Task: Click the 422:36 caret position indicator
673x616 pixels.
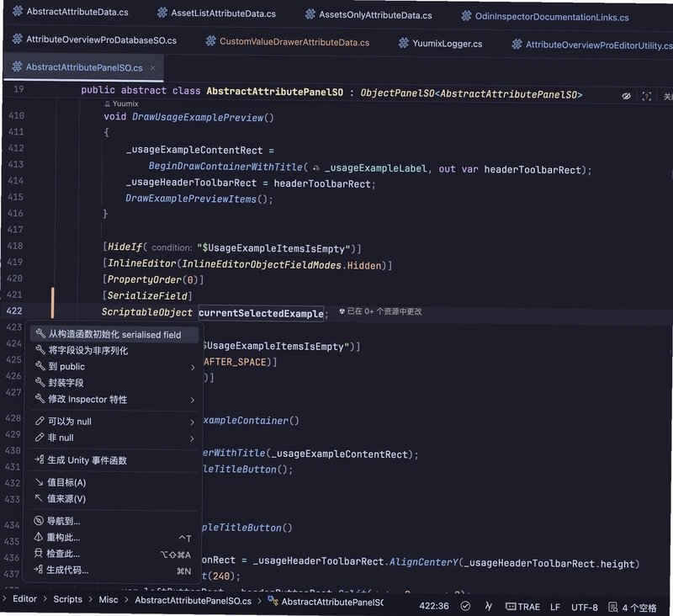Action: click(x=433, y=606)
